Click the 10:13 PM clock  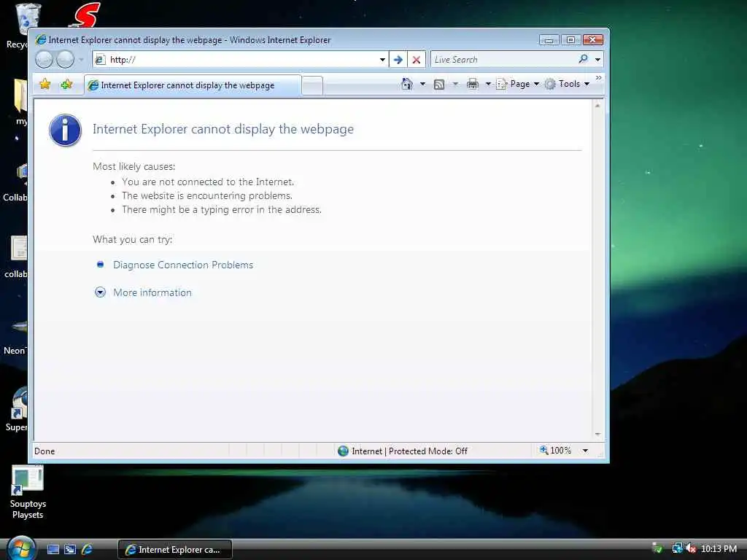point(719,548)
